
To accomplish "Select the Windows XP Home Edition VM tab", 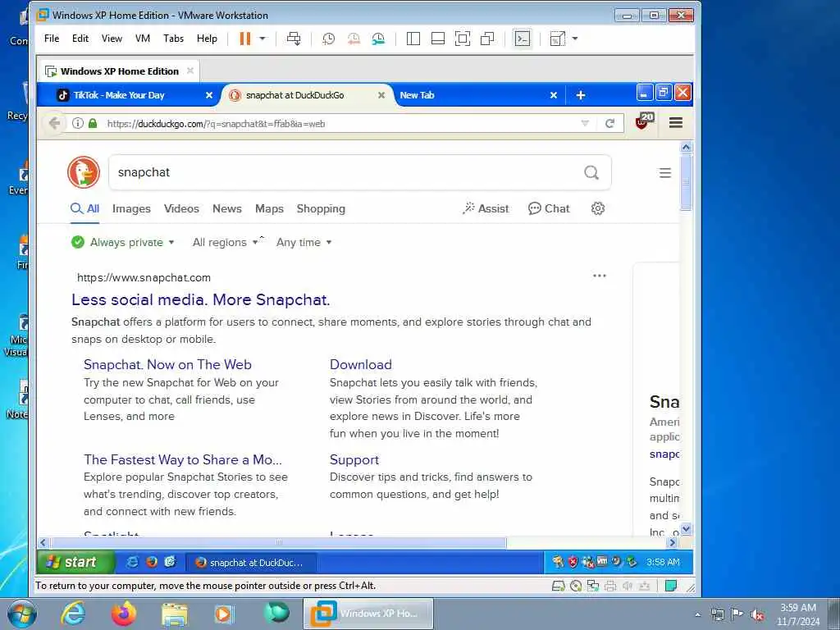I will (x=119, y=71).
